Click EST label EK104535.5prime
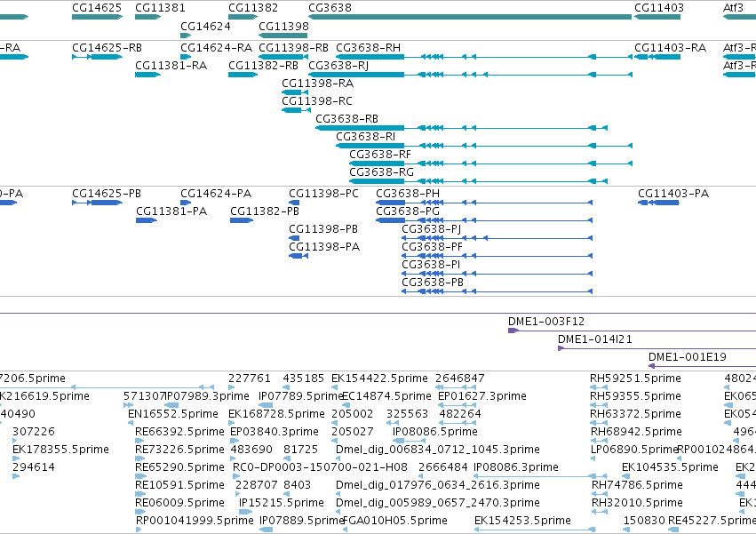756x534 pixels. 670,467
